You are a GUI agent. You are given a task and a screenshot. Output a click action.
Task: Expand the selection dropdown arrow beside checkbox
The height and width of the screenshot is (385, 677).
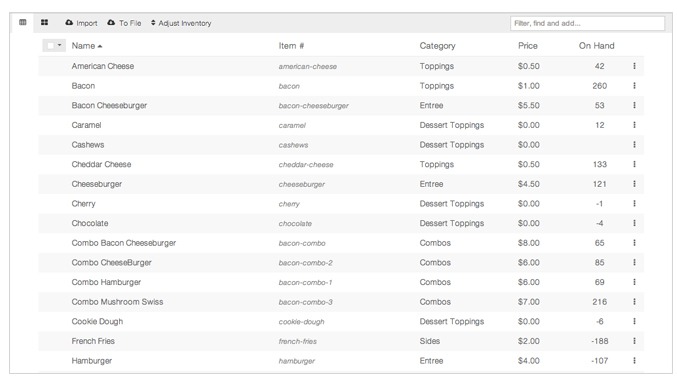click(60, 45)
